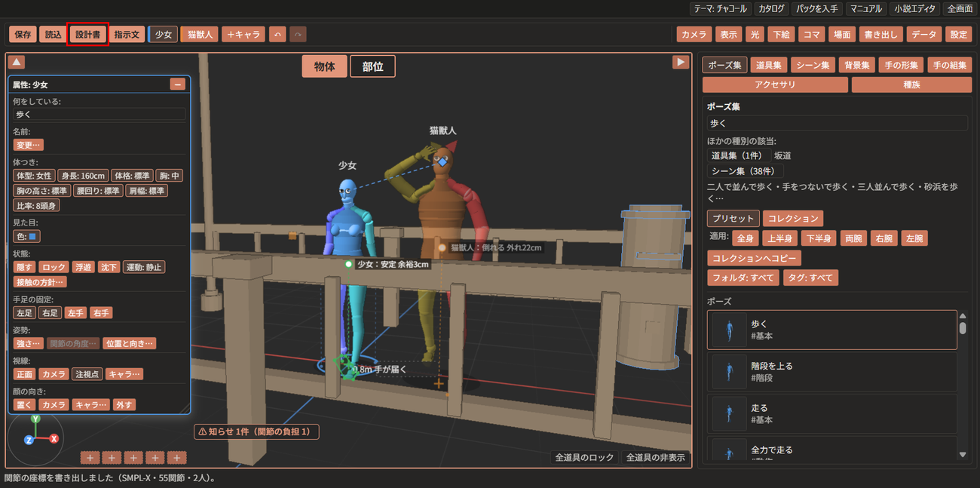Collapse the top-left viewport triangle button
The height and width of the screenshot is (488, 980).
[x=17, y=62]
